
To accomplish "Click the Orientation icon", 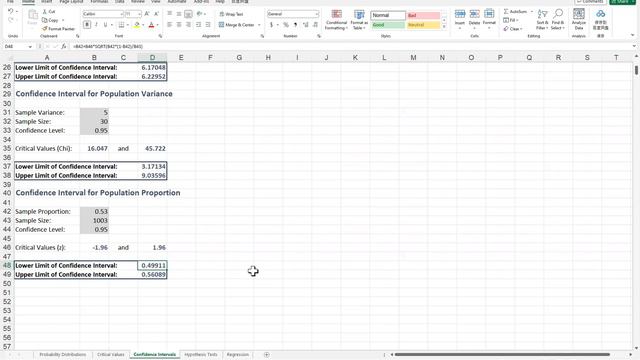I will tap(200, 14).
